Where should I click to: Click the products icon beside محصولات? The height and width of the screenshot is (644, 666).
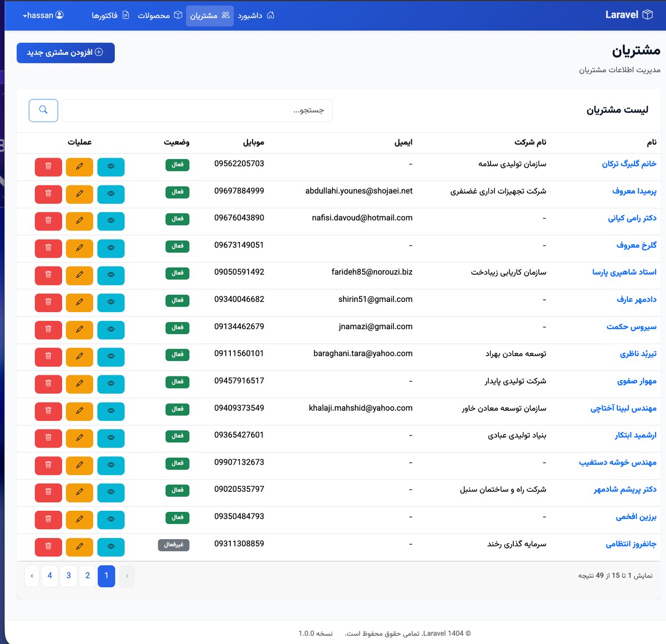[178, 16]
